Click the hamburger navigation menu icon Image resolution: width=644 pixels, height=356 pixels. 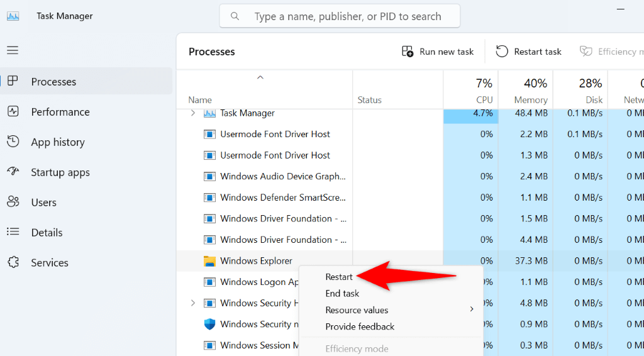pyautogui.click(x=13, y=50)
